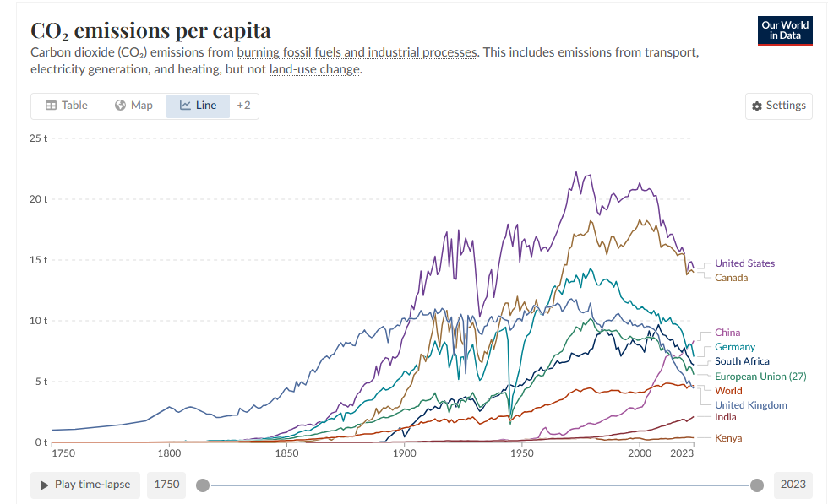Open the 'land-use change' definition link
This screenshot has height=504, width=828.
(315, 69)
